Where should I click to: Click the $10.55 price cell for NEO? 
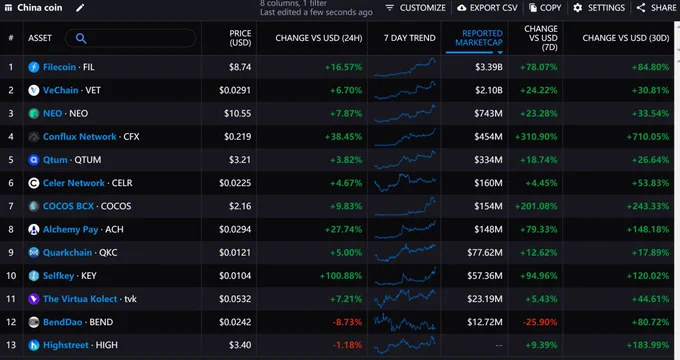point(238,114)
